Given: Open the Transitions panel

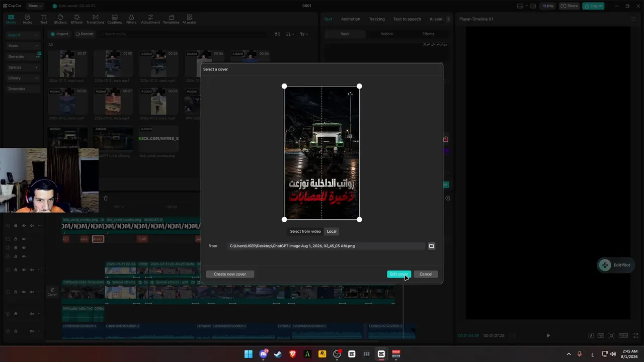Looking at the screenshot, I should [x=95, y=19].
